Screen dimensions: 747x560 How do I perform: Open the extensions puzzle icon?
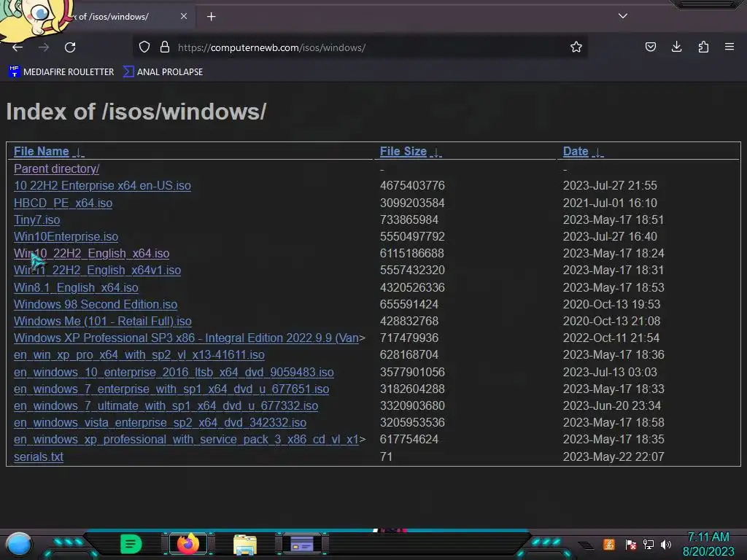click(703, 47)
